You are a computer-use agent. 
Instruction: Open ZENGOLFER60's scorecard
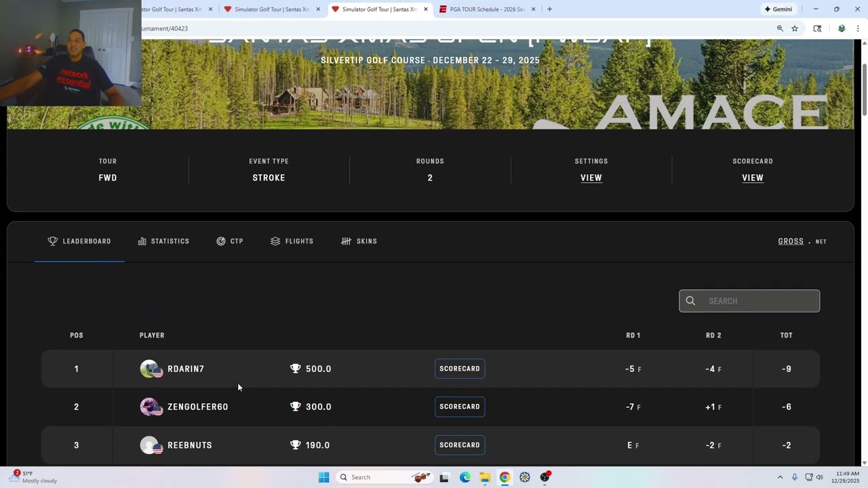coord(460,407)
